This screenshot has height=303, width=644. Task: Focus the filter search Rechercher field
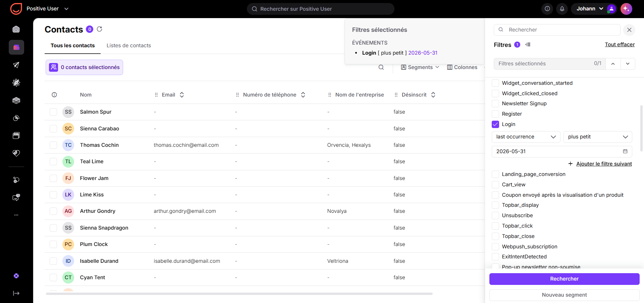pyautogui.click(x=557, y=30)
